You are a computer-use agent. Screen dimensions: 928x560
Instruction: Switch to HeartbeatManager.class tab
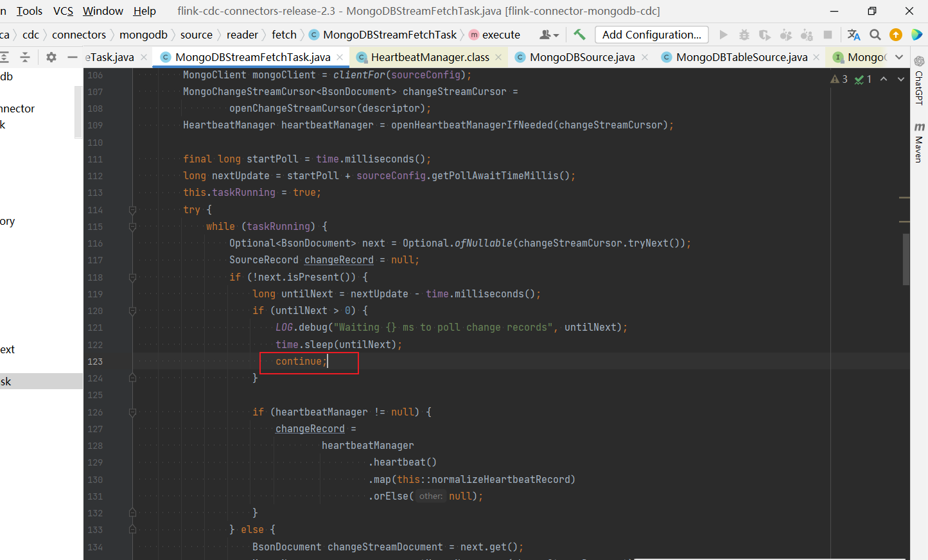pyautogui.click(x=430, y=57)
